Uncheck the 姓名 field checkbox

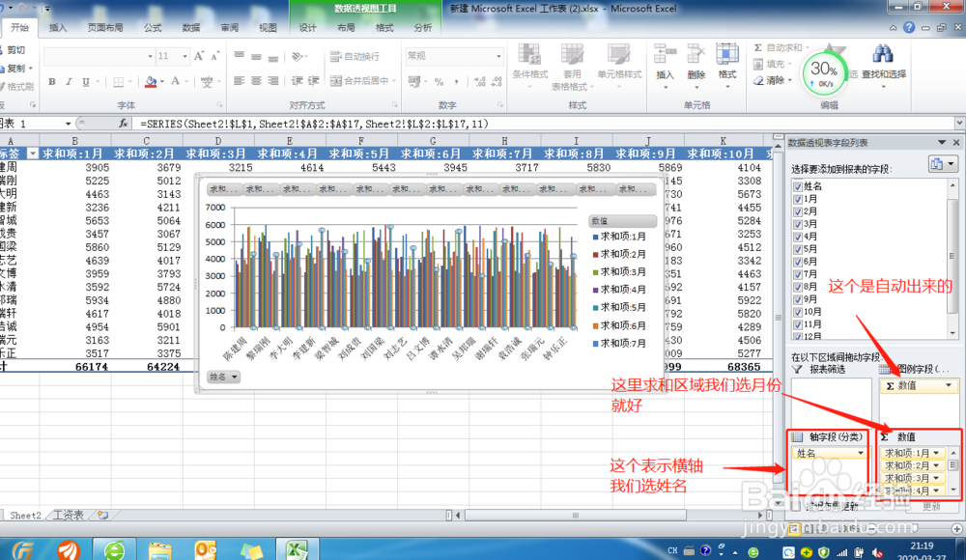pos(798,186)
